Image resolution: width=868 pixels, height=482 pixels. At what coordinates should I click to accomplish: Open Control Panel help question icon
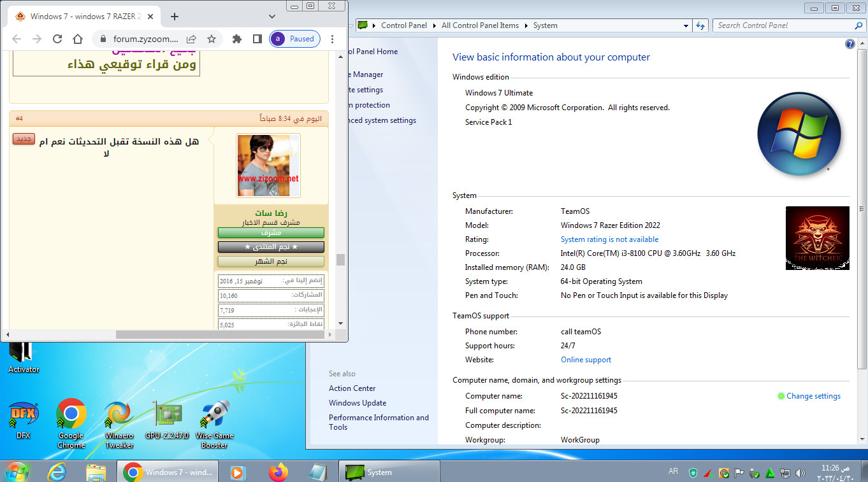(x=850, y=44)
